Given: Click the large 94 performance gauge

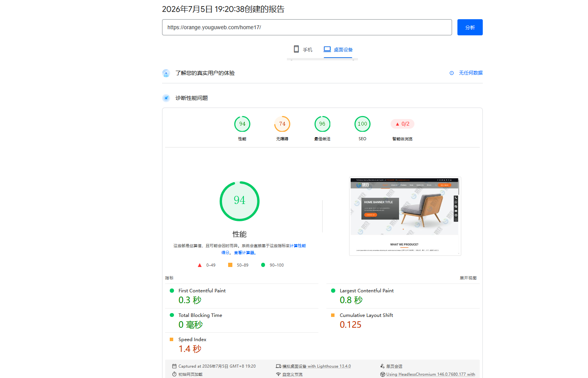Looking at the screenshot, I should (240, 201).
